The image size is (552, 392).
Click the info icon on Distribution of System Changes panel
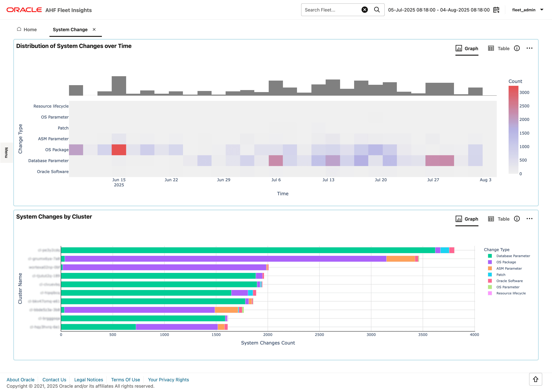517,48
